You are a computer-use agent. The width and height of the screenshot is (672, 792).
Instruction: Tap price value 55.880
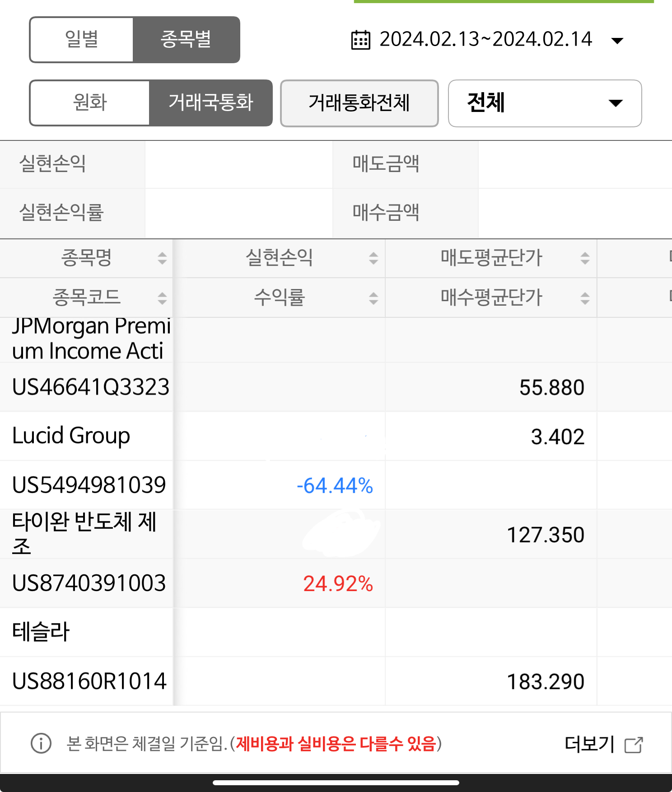click(x=552, y=387)
